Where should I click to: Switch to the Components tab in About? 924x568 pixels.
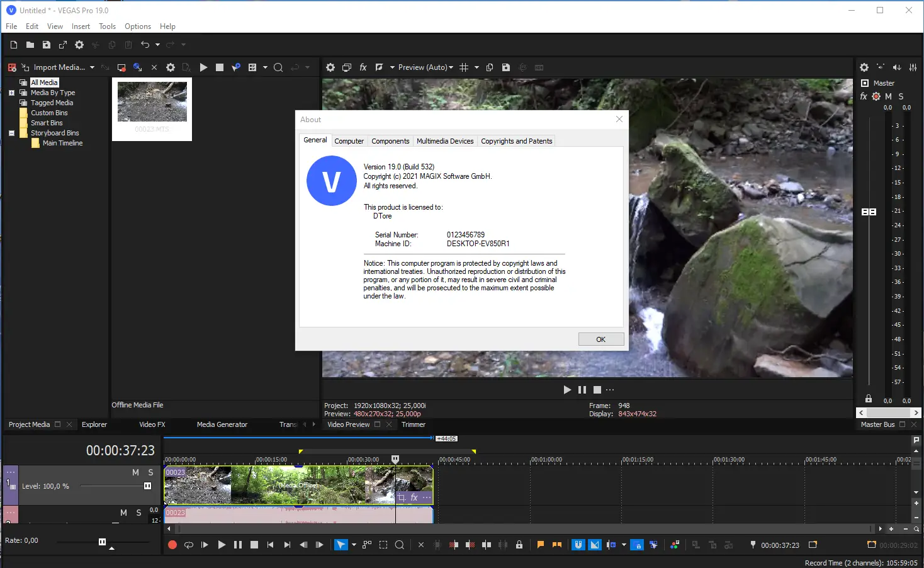point(390,141)
